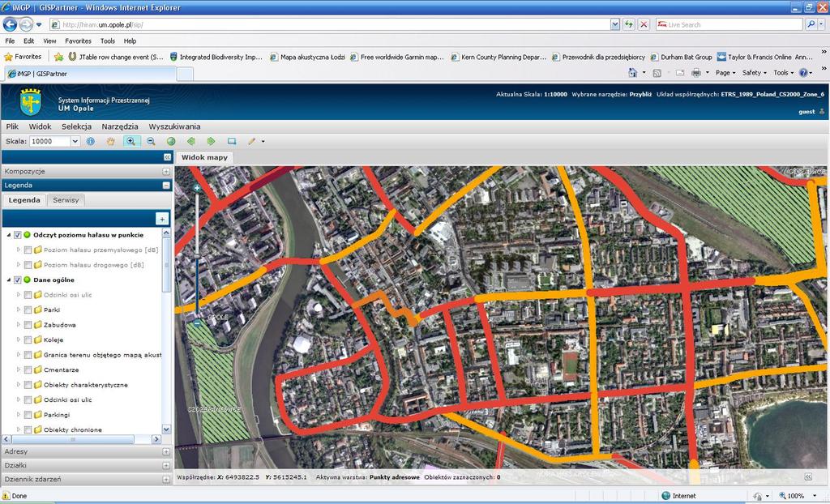Open the browser Page menu button
830x504 pixels.
pos(725,73)
